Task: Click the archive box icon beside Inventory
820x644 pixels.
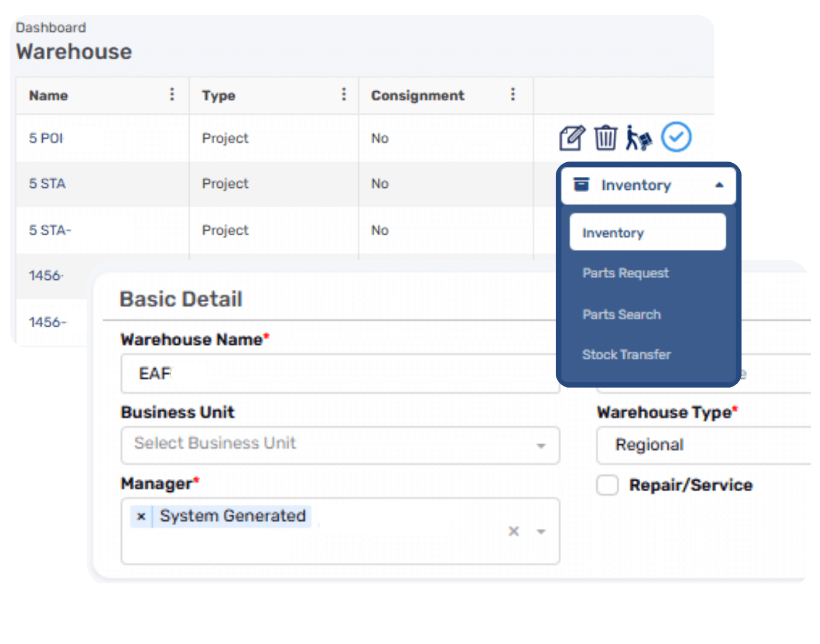Action: click(581, 184)
